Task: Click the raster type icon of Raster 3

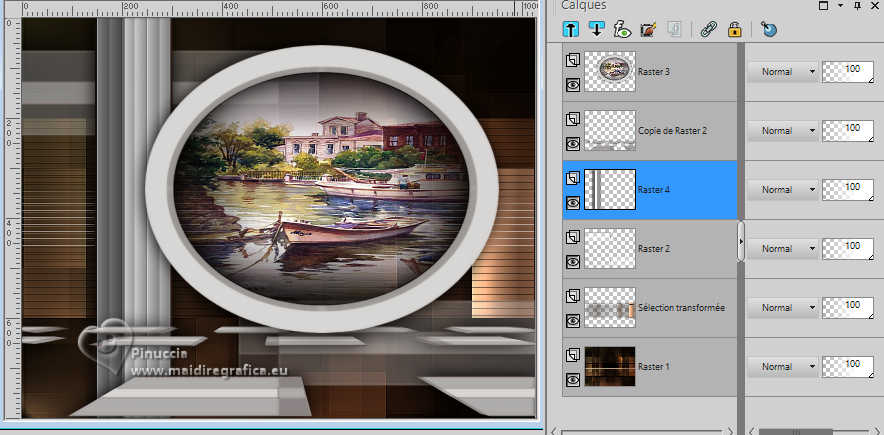Action: click(x=573, y=59)
